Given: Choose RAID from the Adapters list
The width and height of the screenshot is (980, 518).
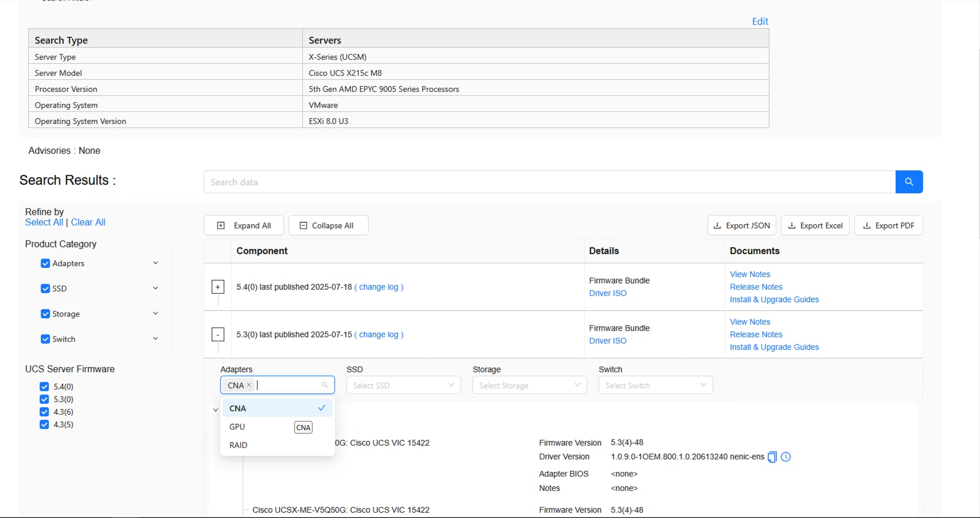Looking at the screenshot, I should 239,445.
